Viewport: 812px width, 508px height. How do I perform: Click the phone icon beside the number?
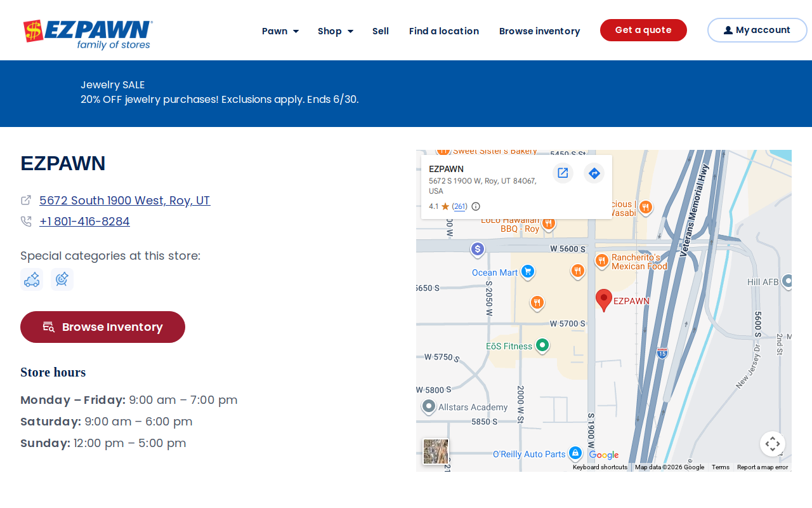26,222
